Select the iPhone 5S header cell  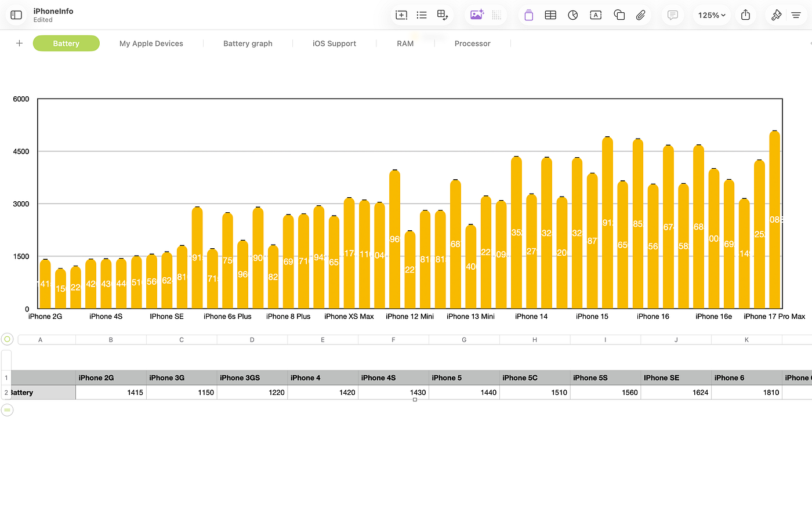coord(606,378)
